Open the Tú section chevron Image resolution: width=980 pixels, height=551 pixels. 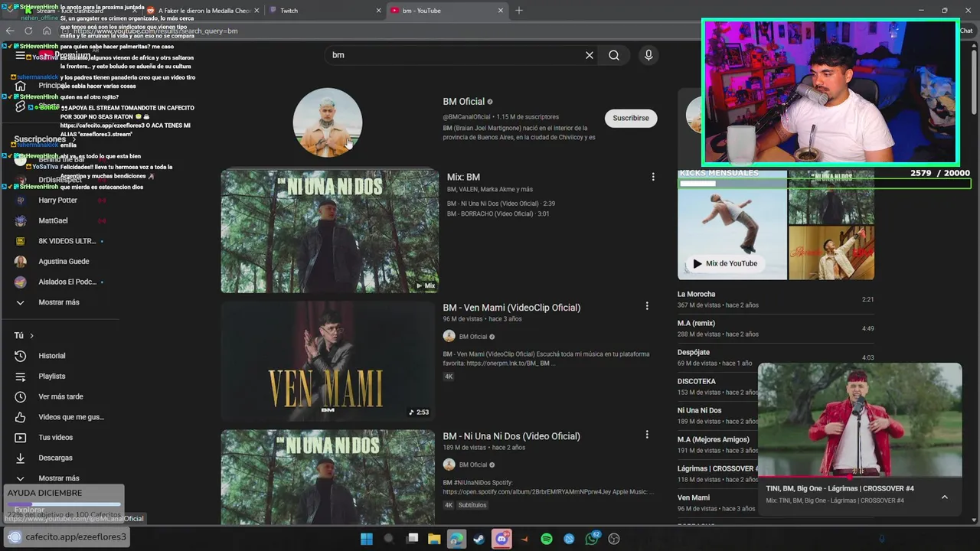31,336
